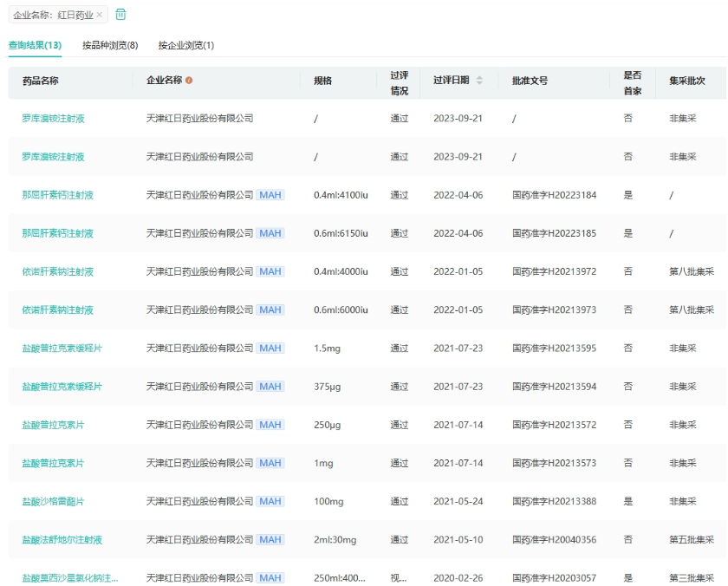Click MAH badge in 盐酸普拉克索缓释片 1.5mg row

coord(270,348)
